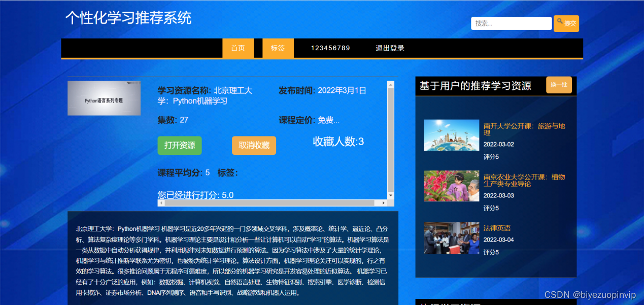
Task: Open 南京农业大学公开课：植物生产类专业导论 link
Action: click(x=524, y=180)
